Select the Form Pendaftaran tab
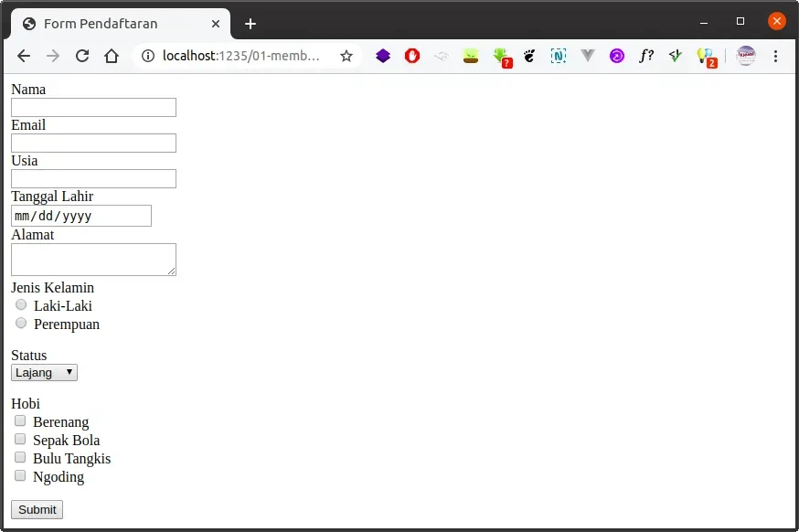Screen dimensions: 799x532 121,24
